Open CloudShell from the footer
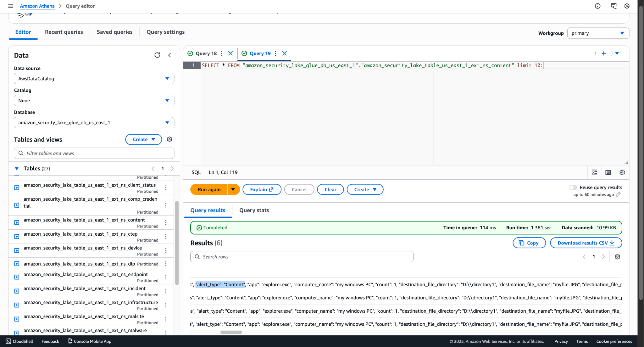Viewport: 644px width, 347px height. [x=19, y=341]
